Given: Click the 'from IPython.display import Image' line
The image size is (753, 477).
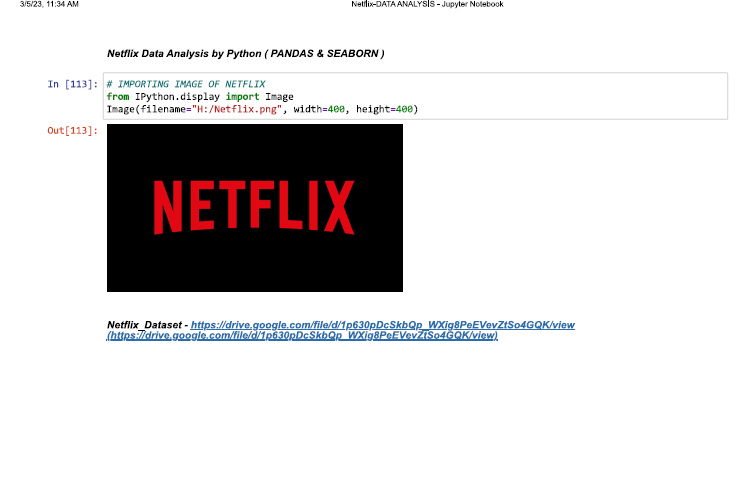Looking at the screenshot, I should point(200,97).
